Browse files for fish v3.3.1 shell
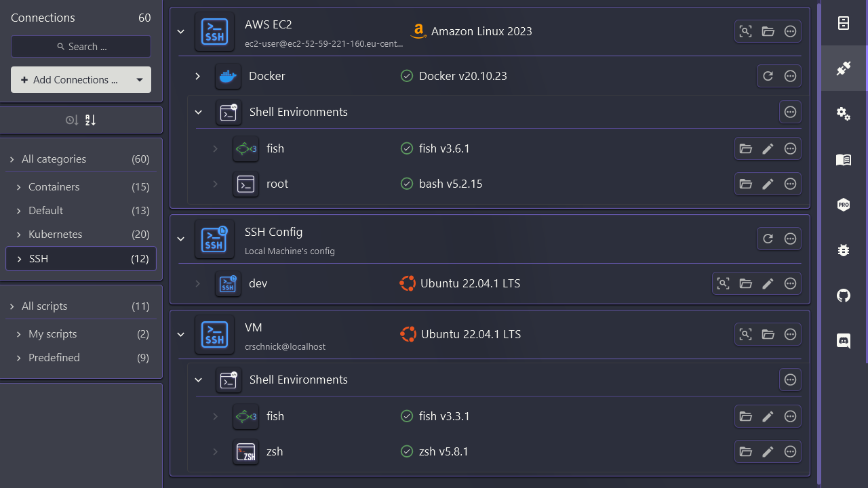 pyautogui.click(x=745, y=416)
